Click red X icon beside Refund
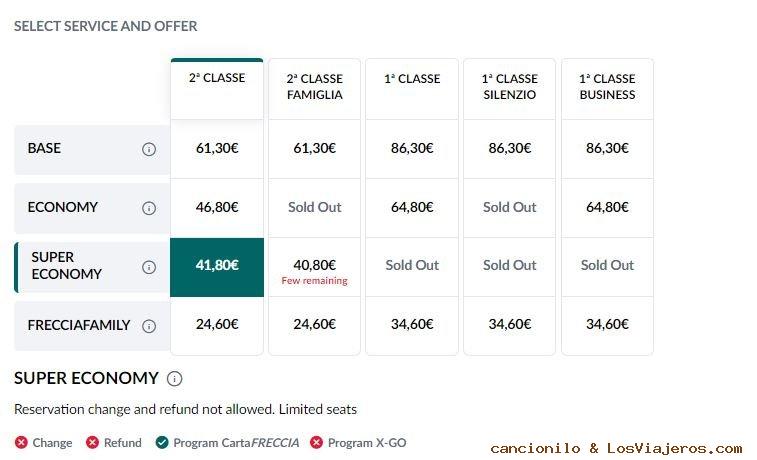Viewport: 757px width, 460px height. coord(92,442)
